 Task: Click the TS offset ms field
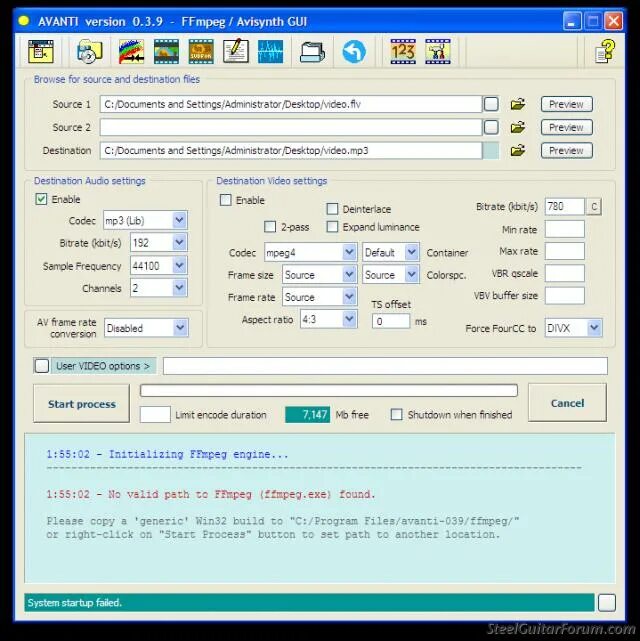point(391,321)
